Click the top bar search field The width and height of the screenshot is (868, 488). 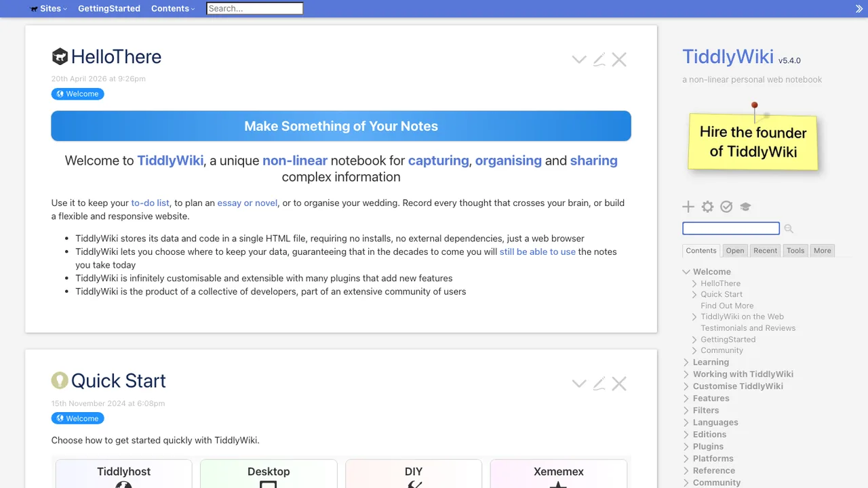tap(254, 9)
